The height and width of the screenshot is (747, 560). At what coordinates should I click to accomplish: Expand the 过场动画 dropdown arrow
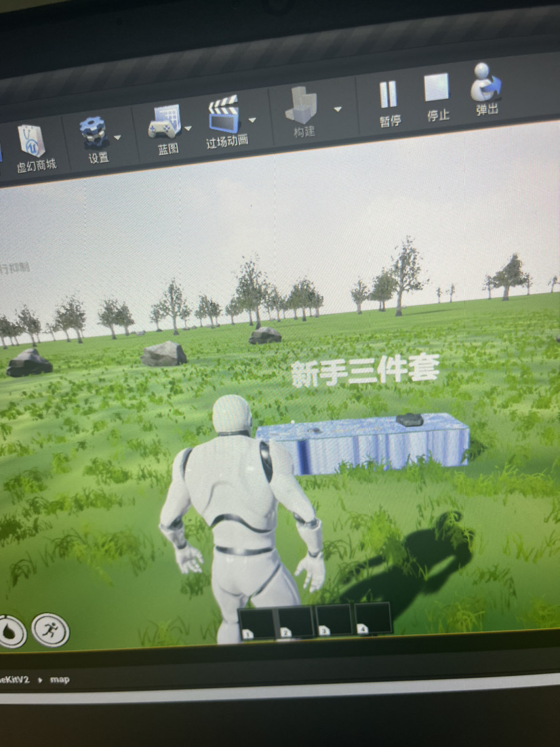253,119
